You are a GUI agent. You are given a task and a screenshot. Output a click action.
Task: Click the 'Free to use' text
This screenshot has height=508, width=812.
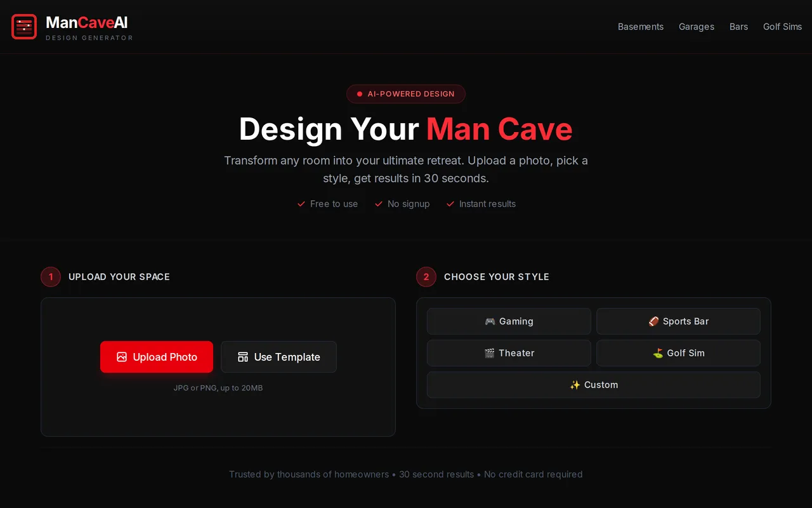[334, 204]
